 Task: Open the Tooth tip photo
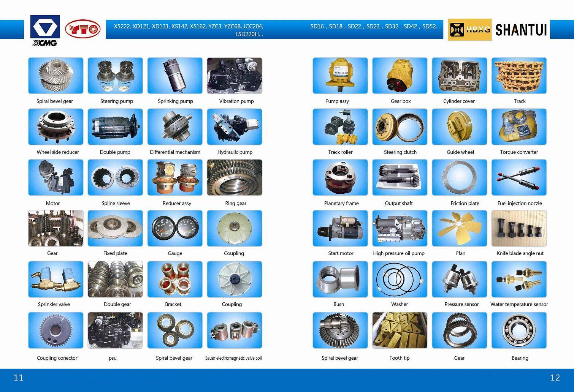pos(400,330)
